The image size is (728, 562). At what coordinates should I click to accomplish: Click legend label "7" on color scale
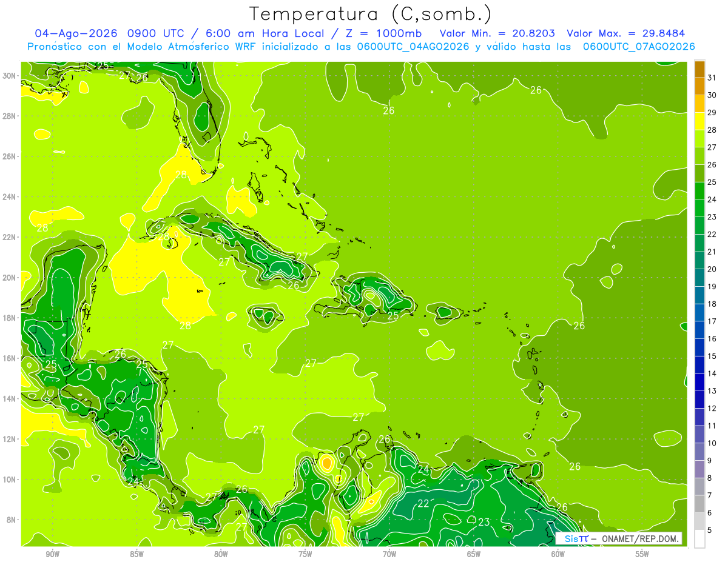tap(710, 495)
